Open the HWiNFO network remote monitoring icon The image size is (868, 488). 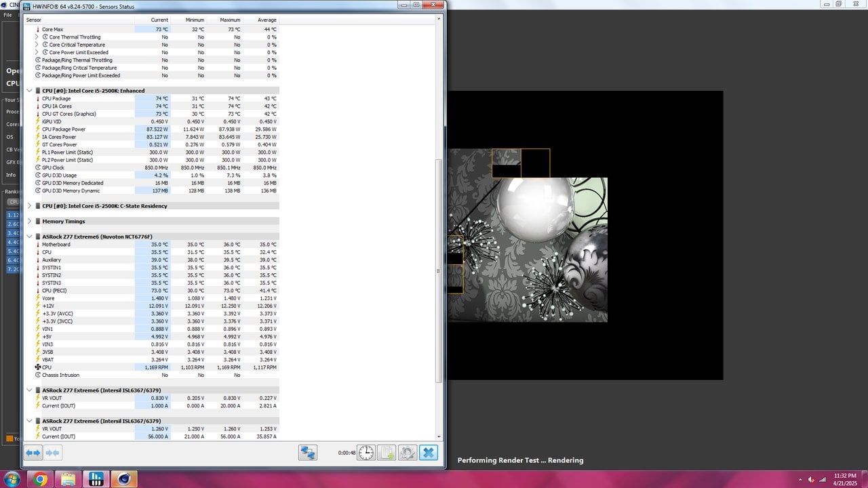click(x=308, y=453)
